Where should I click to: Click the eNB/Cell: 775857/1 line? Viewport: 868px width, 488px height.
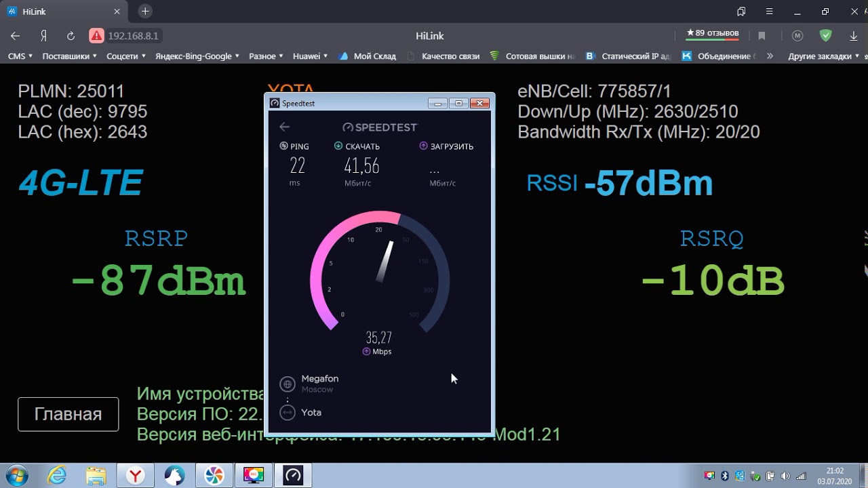point(594,91)
